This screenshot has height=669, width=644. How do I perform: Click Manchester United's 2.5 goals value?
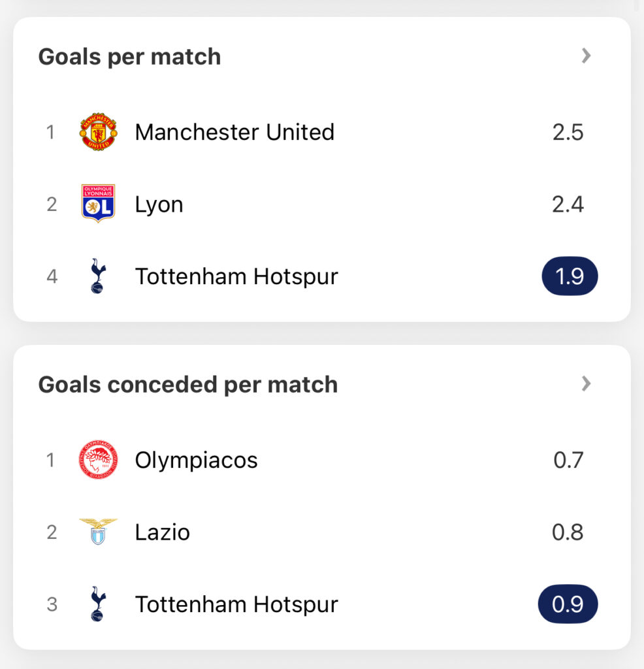click(568, 132)
